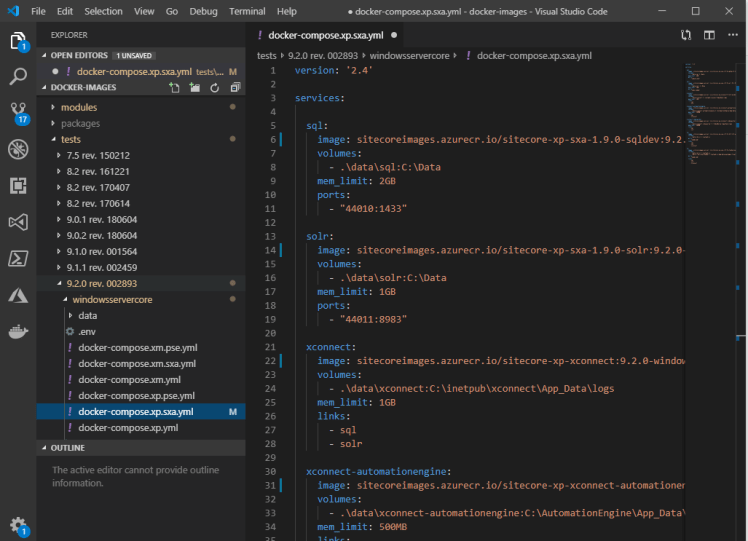Open the Manage gear icon
The height and width of the screenshot is (541, 748).
point(18,524)
